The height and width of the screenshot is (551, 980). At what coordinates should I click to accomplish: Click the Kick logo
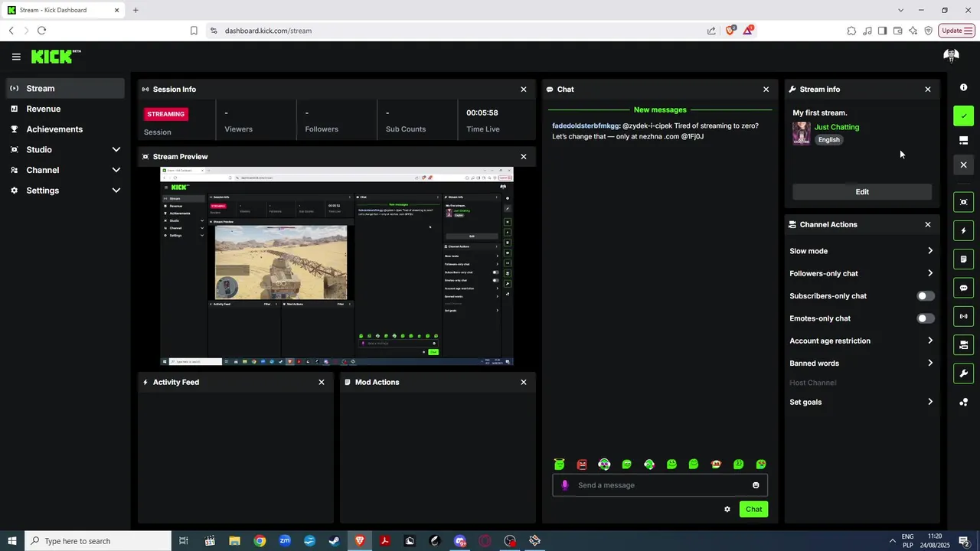[x=55, y=57]
